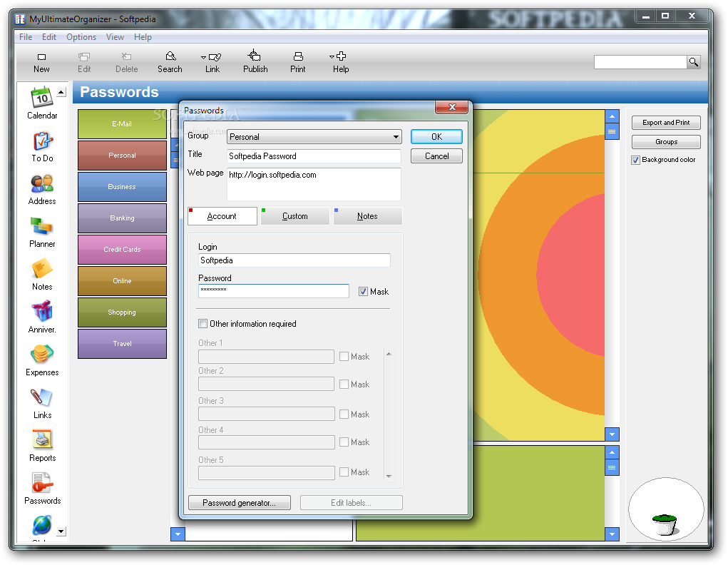728x565 pixels.
Task: Open the Planner module
Action: [42, 232]
